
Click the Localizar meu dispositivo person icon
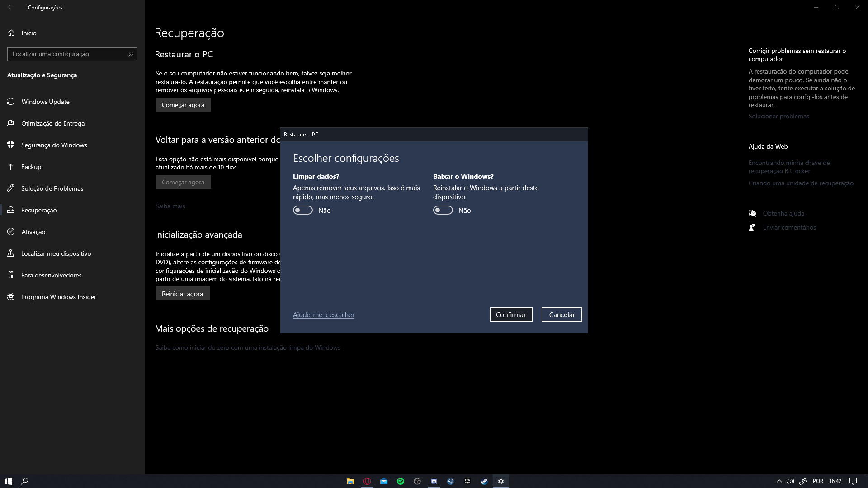[11, 253]
